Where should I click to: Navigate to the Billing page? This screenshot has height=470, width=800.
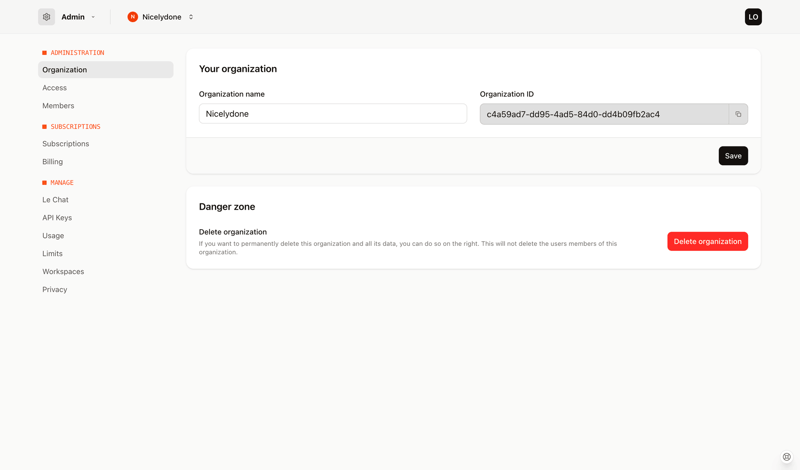click(53, 162)
